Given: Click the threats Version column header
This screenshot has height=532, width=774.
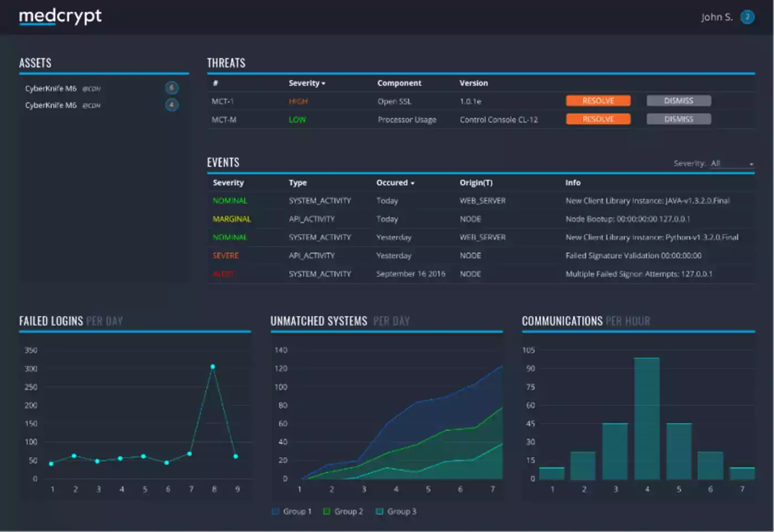Looking at the screenshot, I should [x=474, y=83].
